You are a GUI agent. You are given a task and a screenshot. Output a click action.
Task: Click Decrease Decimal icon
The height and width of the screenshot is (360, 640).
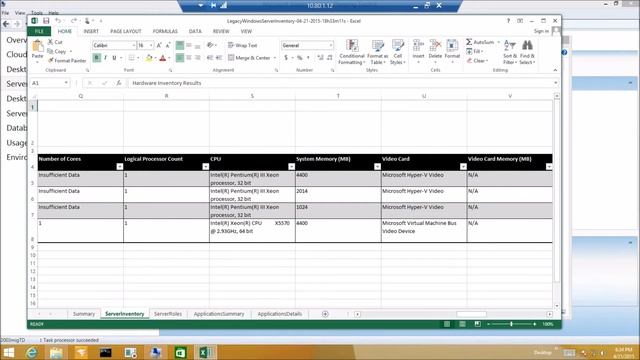click(329, 58)
